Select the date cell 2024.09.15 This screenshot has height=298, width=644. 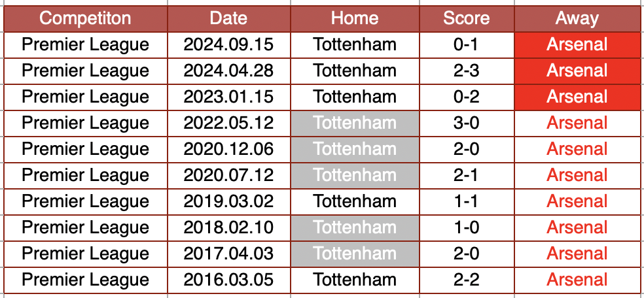coord(228,44)
